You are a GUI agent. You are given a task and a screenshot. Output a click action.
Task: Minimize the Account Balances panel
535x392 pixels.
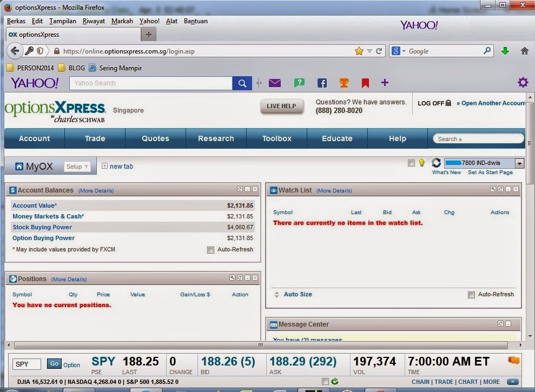coord(248,189)
